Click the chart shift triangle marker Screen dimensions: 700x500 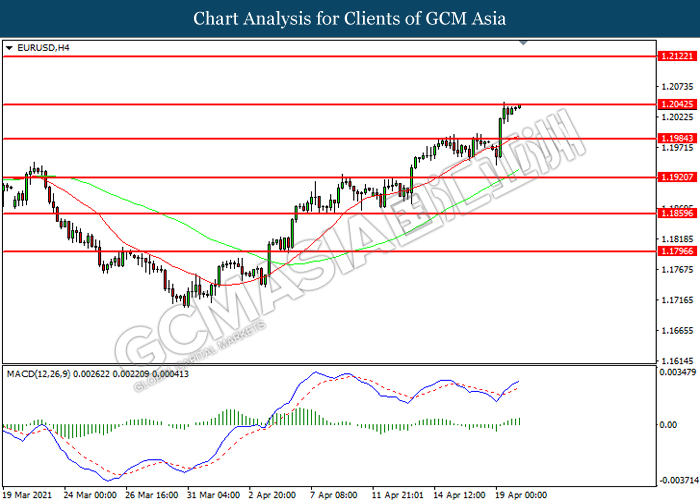tap(524, 43)
